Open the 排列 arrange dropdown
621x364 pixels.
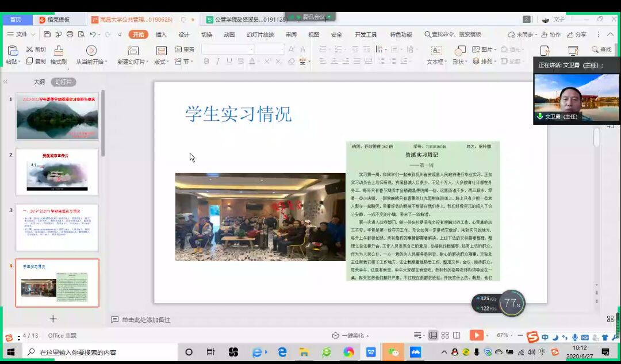484,62
